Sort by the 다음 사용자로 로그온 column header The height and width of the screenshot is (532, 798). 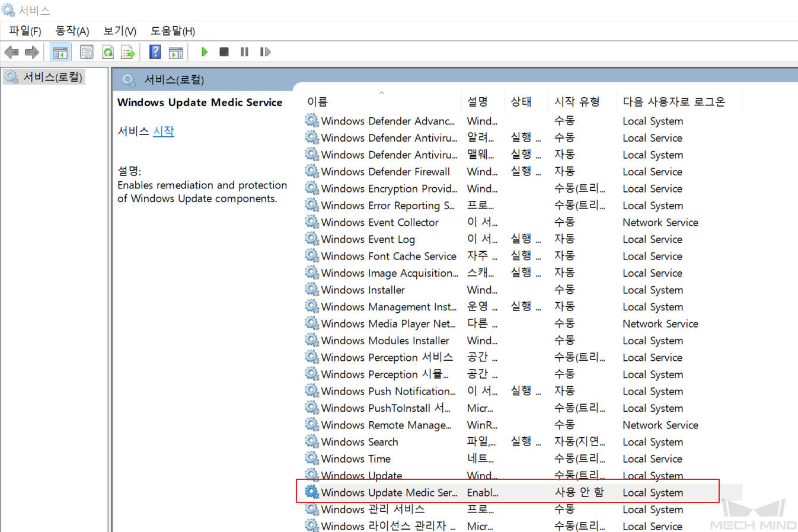click(674, 102)
